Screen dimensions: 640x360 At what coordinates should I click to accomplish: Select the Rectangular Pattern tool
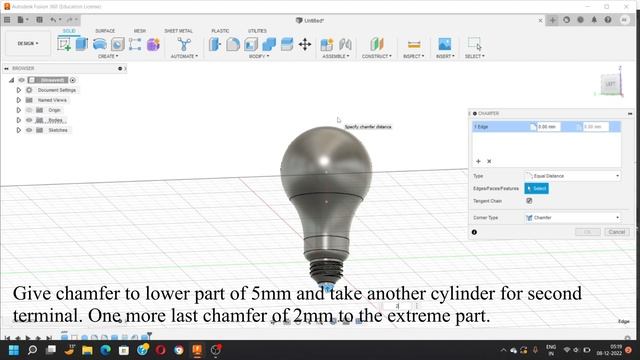click(135, 44)
